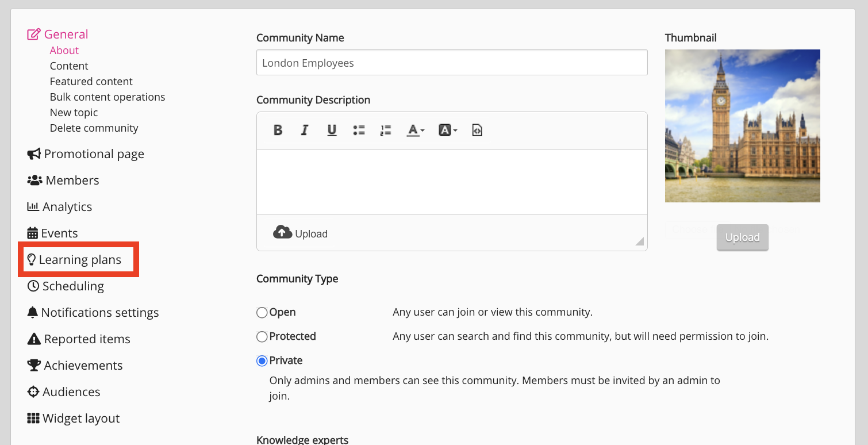Expand the background highlight color dropdown

(x=448, y=131)
